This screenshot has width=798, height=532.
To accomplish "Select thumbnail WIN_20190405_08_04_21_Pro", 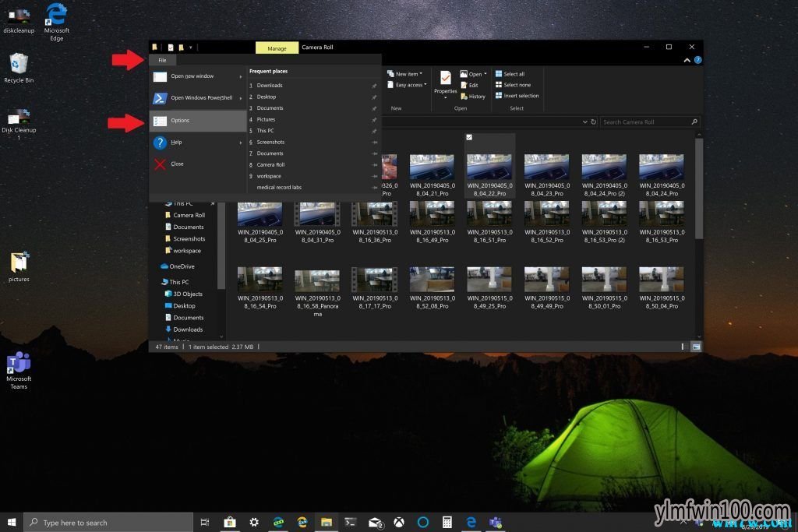I will click(x=432, y=175).
